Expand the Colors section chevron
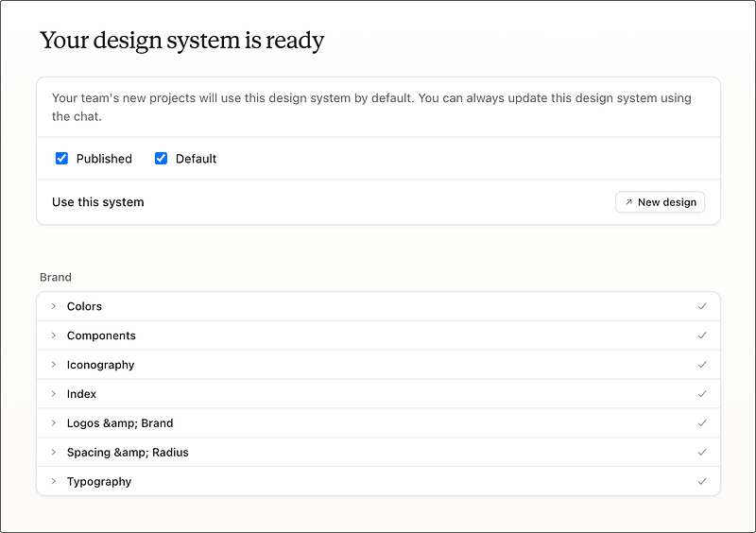 coord(54,306)
